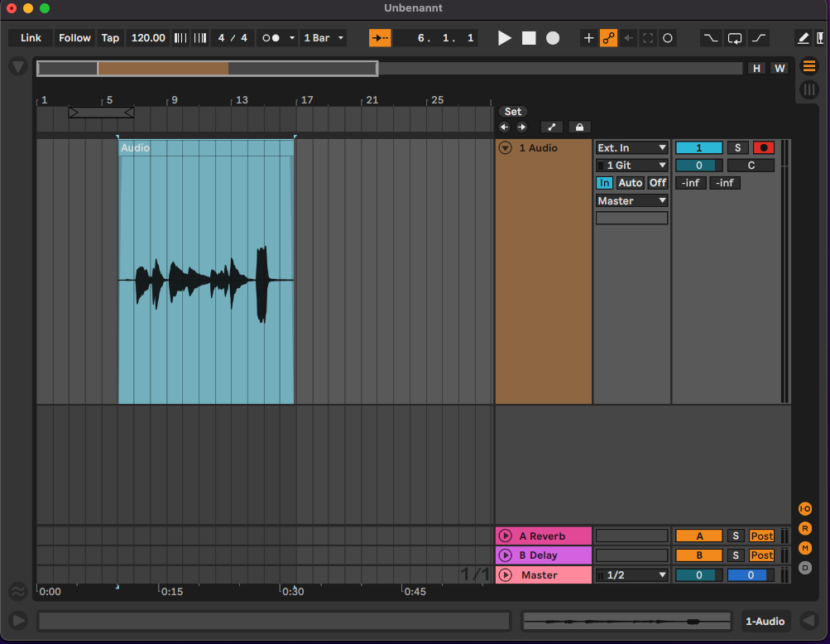Jump to the previous locator arrow
The width and height of the screenshot is (830, 644).
[505, 127]
